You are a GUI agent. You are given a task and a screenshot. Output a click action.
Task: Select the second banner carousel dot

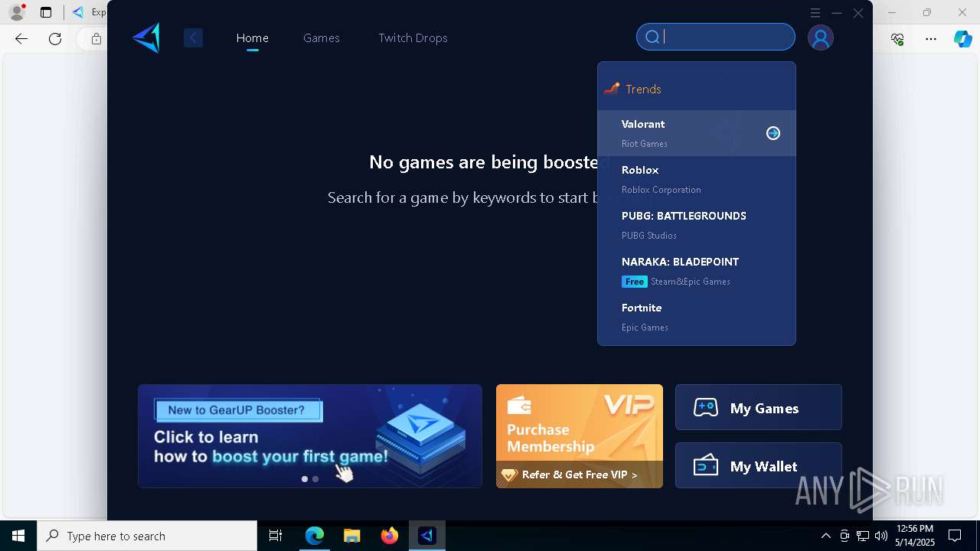point(315,479)
